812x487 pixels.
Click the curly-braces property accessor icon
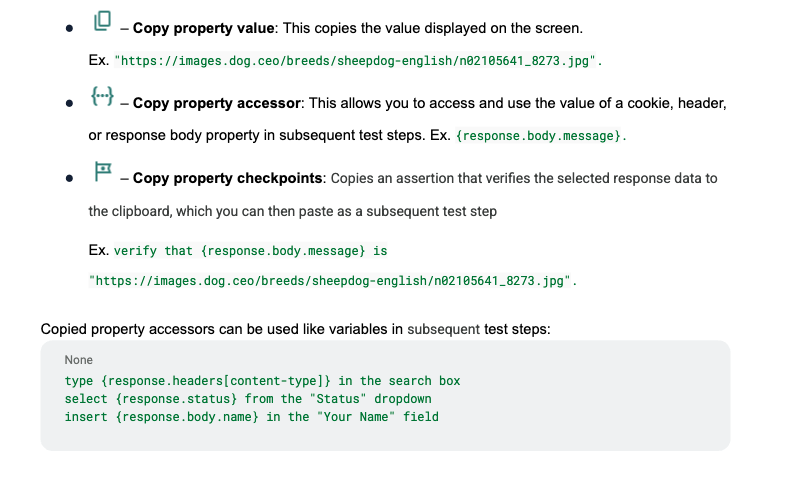click(102, 97)
